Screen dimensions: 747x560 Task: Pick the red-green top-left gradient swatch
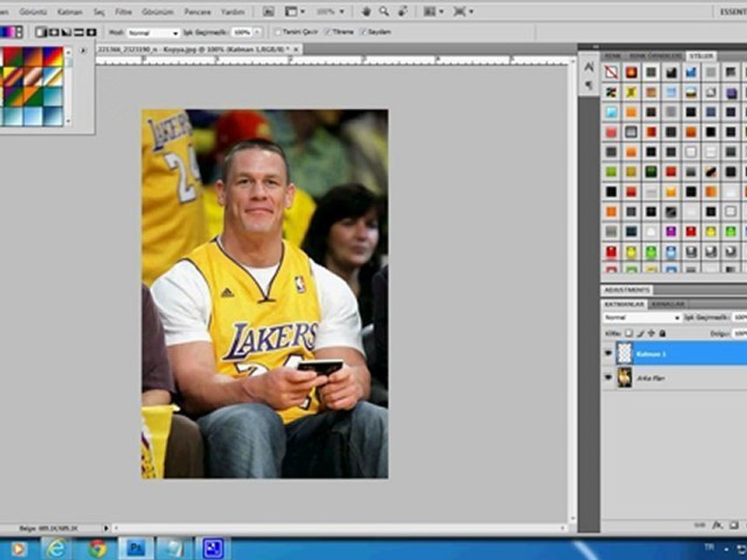[12, 56]
